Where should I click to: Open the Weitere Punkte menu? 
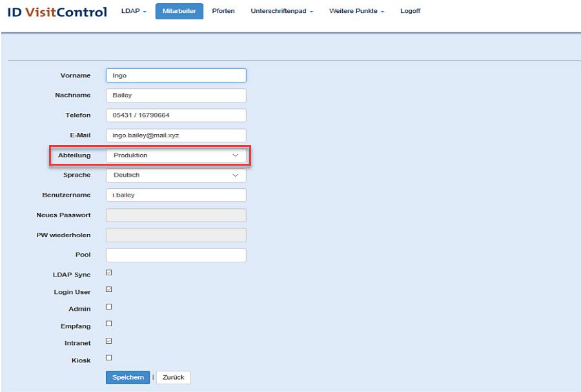coord(356,12)
